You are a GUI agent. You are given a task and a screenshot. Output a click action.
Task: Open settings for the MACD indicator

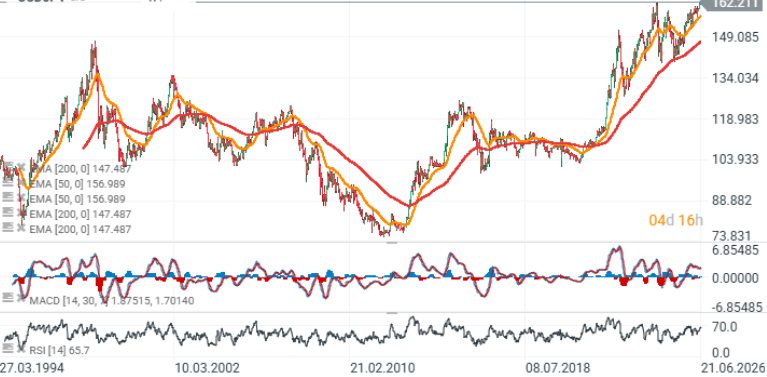tap(7, 298)
